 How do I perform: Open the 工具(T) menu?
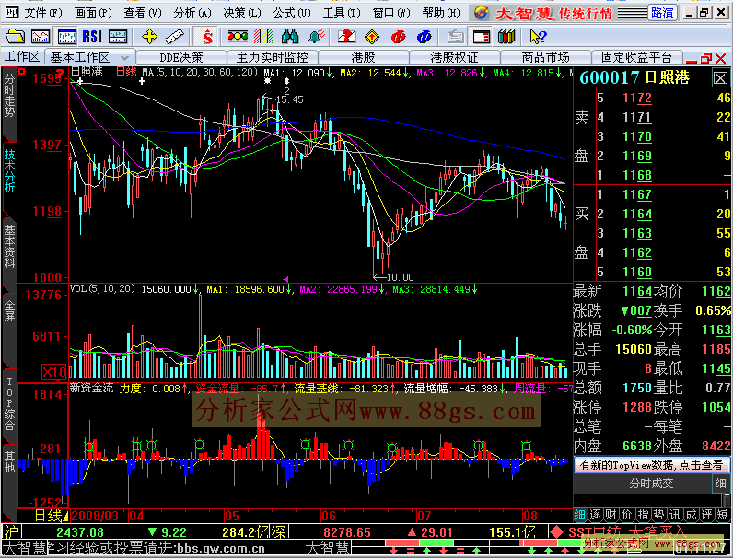point(342,13)
